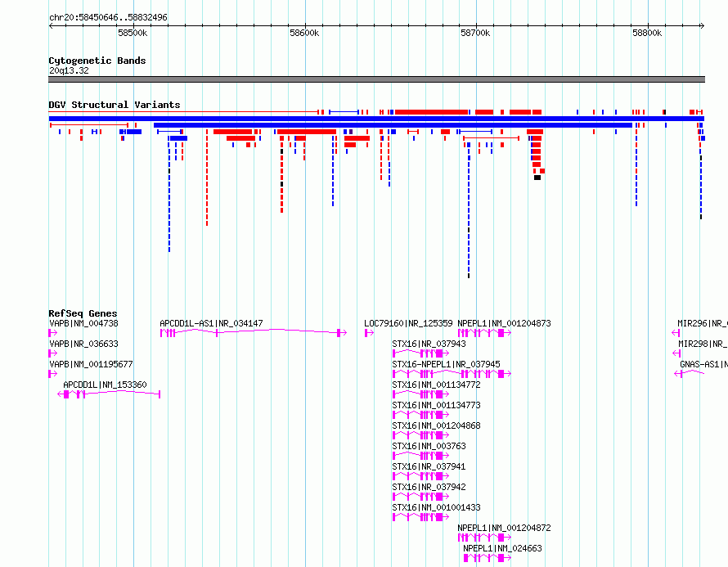Click the STX16-NPEPL1 readthrough gene glyph

tap(452, 374)
